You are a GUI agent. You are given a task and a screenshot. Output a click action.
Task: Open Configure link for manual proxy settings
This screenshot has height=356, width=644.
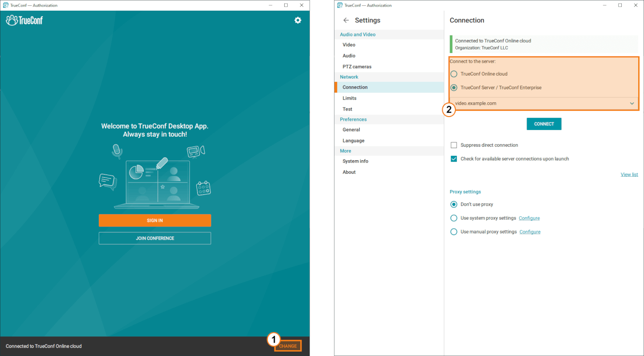pyautogui.click(x=530, y=232)
